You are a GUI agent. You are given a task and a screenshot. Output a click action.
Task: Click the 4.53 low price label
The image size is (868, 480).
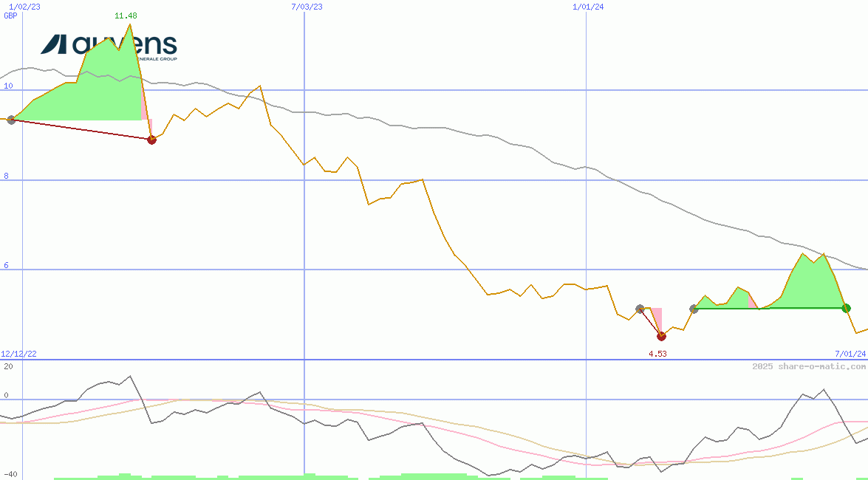[x=657, y=354]
